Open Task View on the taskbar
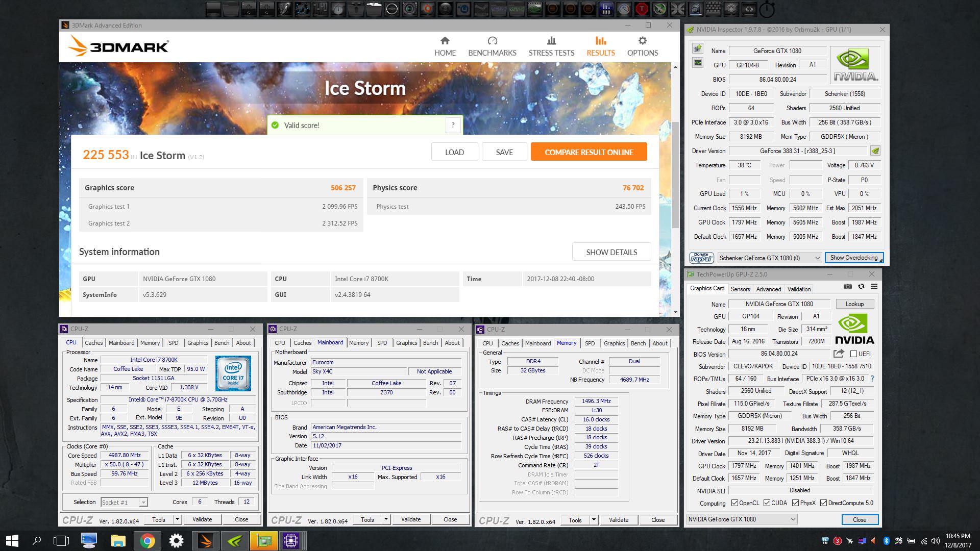Screen dimensions: 980x551 pos(61,541)
